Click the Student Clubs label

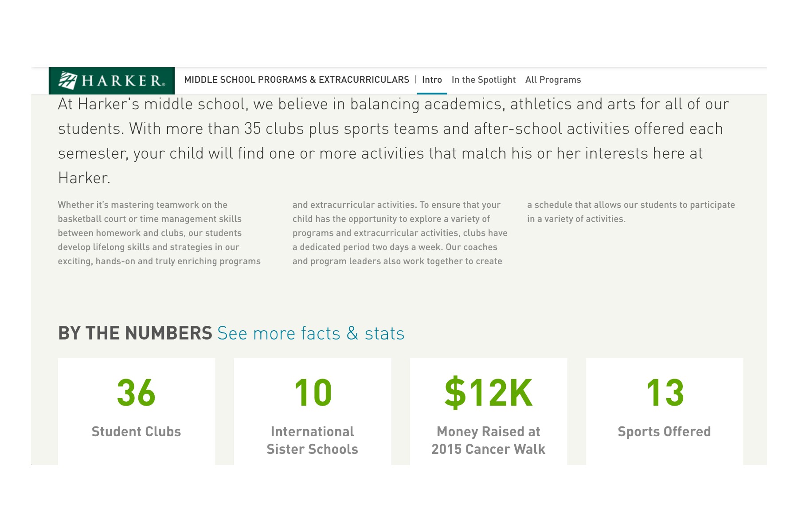(136, 432)
